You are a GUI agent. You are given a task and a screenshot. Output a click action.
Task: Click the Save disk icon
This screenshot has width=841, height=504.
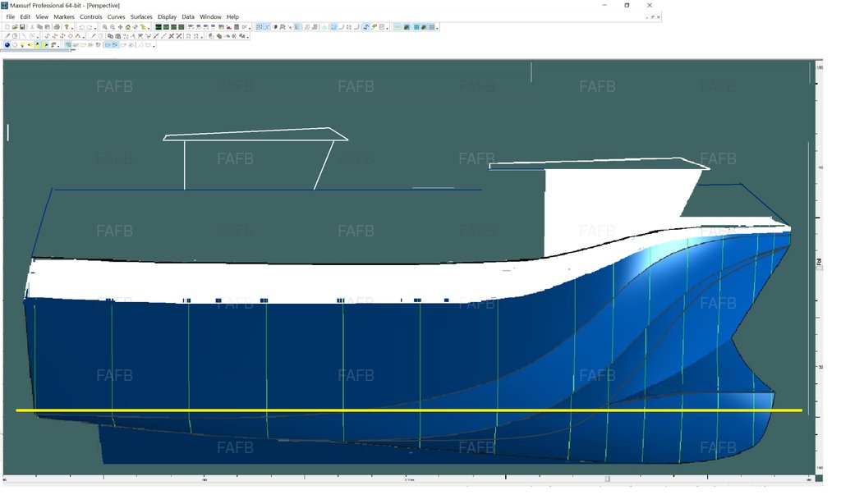[x=22, y=27]
